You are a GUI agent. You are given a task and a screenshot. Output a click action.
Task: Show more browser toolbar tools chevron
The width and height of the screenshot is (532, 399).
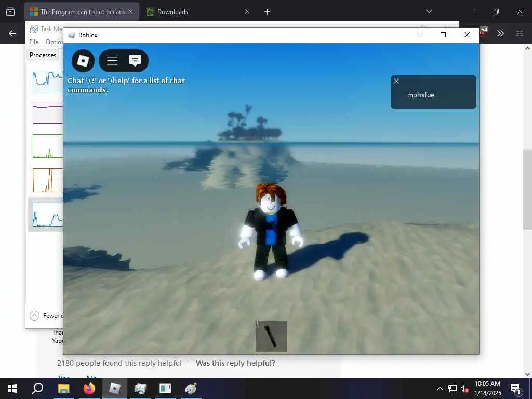click(x=500, y=33)
